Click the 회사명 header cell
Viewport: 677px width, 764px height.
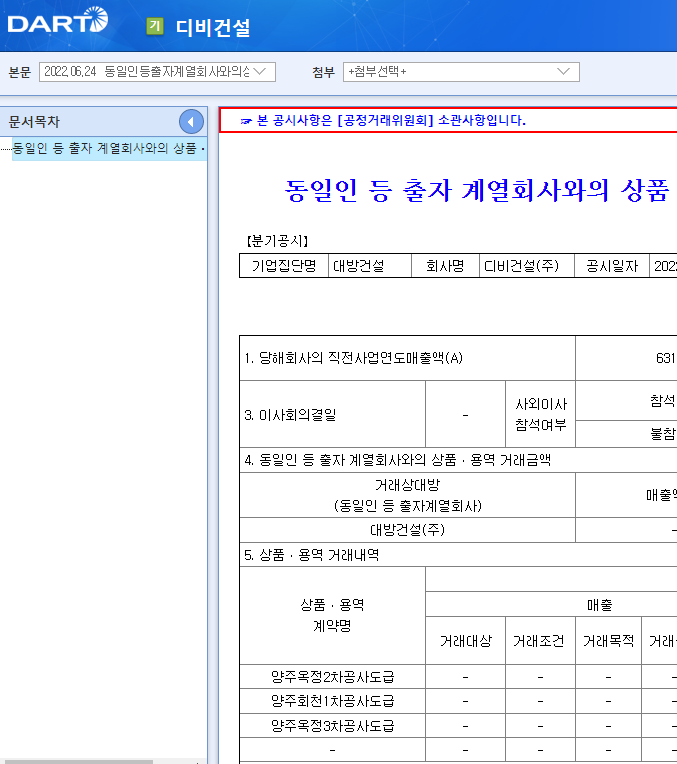tap(445, 266)
